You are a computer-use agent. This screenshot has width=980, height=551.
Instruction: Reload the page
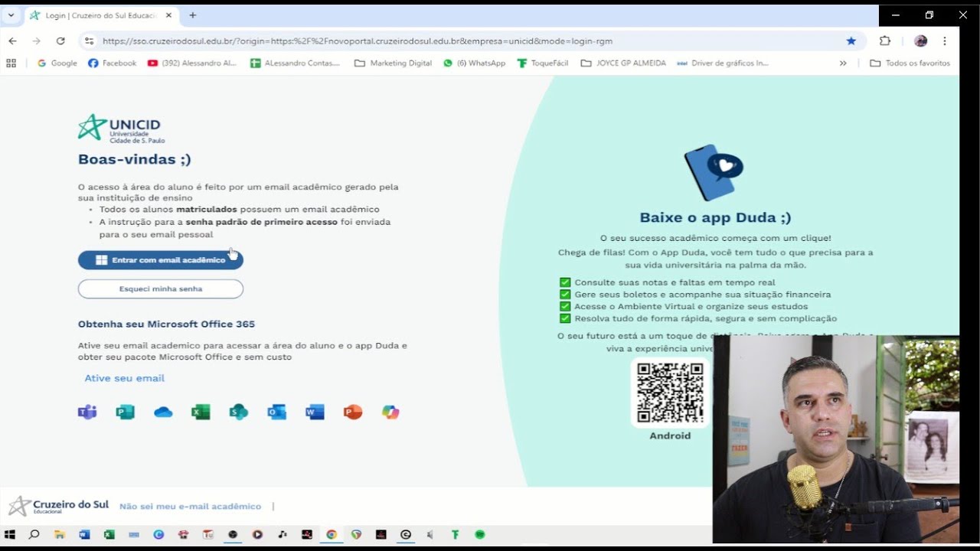coord(60,41)
